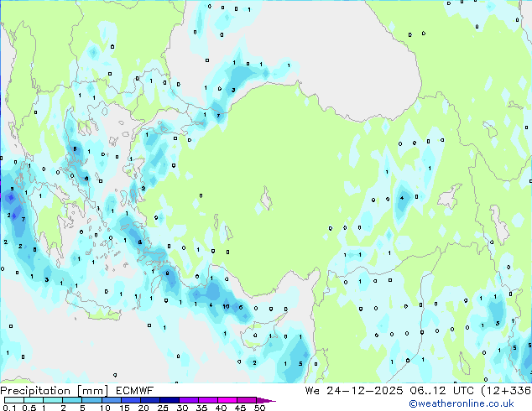The image size is (532, 411).
Task: Click the 2–5 mm legend swatch
Action: click(x=72, y=400)
